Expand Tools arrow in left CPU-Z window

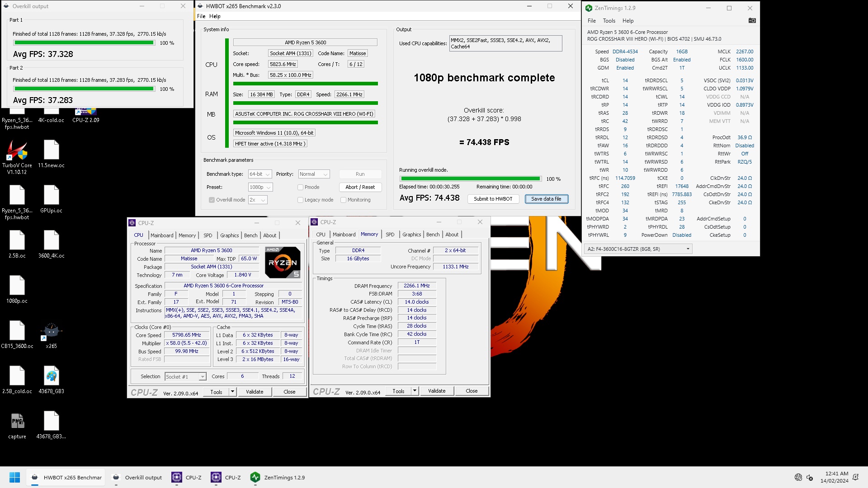point(232,391)
